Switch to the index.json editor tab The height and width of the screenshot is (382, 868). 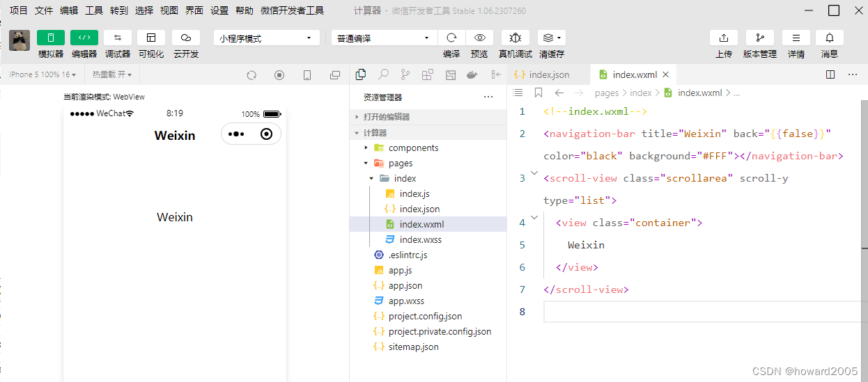tap(548, 74)
